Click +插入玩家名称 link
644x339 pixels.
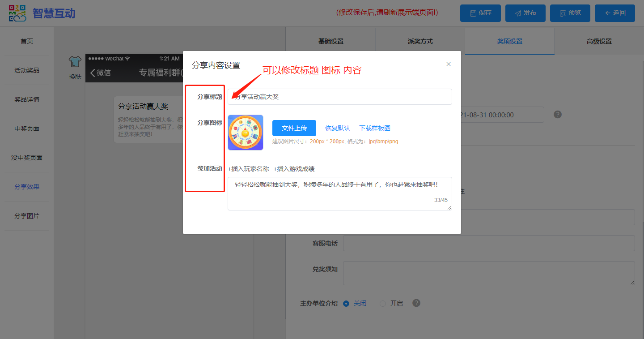point(248,169)
